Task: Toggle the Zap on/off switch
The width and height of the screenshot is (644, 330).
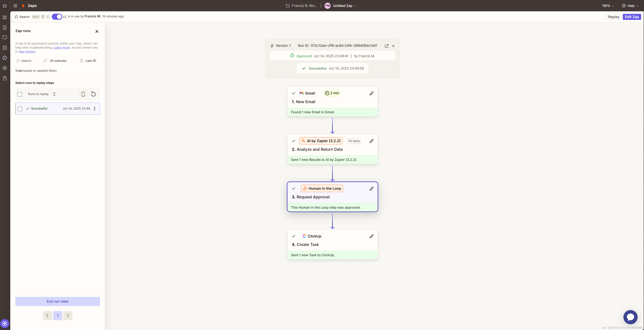Action: click(x=57, y=17)
